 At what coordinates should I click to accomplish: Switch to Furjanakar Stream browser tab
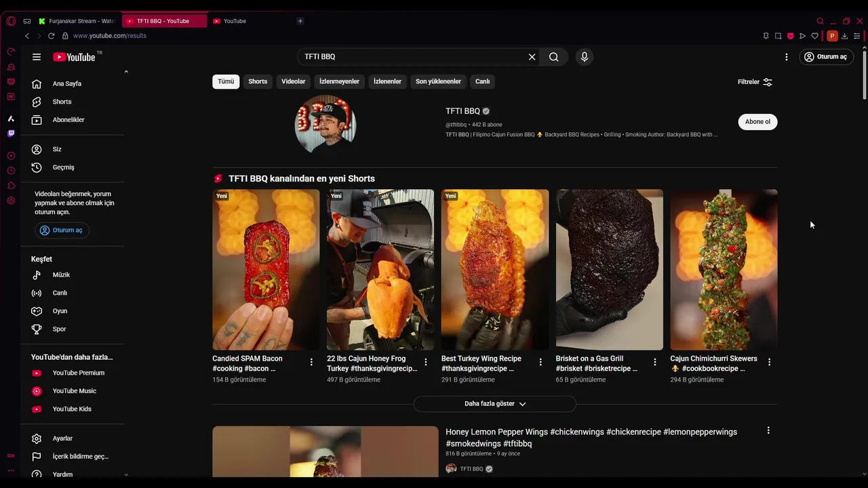click(77, 21)
